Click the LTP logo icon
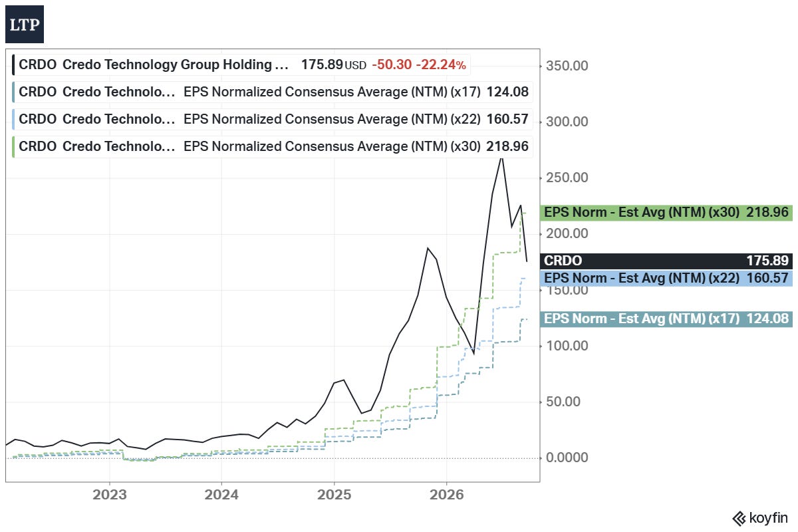Screen dimensions: 798x532 click(x=25, y=25)
